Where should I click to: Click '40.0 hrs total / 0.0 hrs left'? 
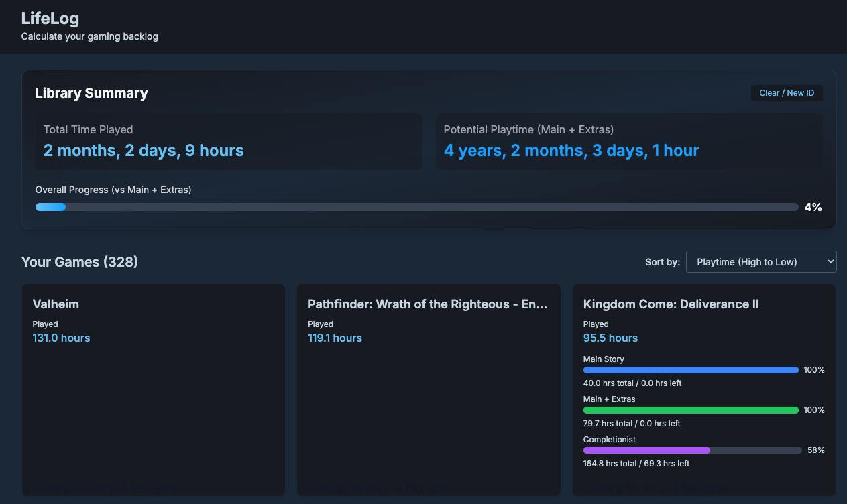click(632, 383)
